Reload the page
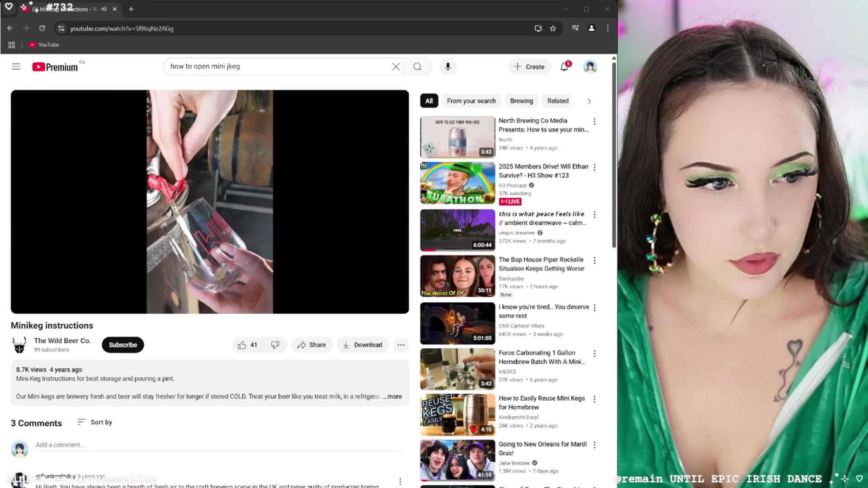868x488 pixels. coord(42,28)
